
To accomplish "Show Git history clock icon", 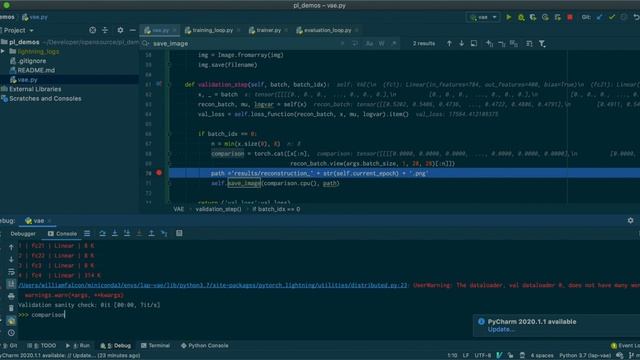I will point(624,17).
